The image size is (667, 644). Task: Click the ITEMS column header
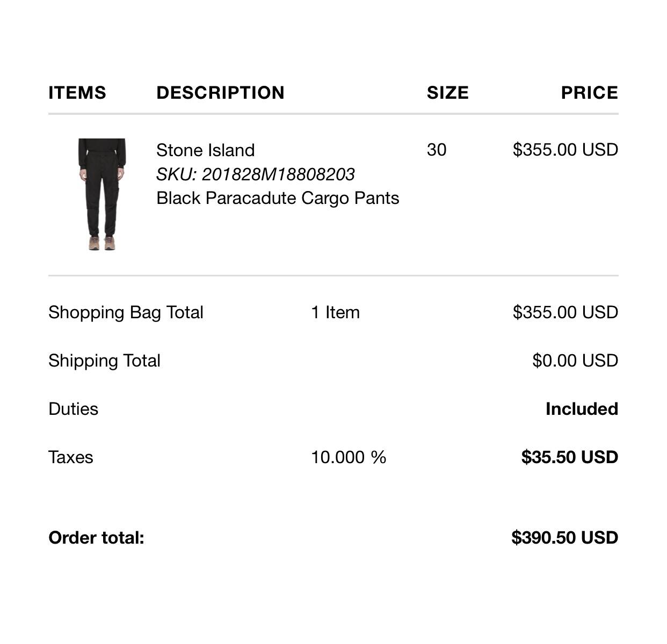pyautogui.click(x=77, y=93)
